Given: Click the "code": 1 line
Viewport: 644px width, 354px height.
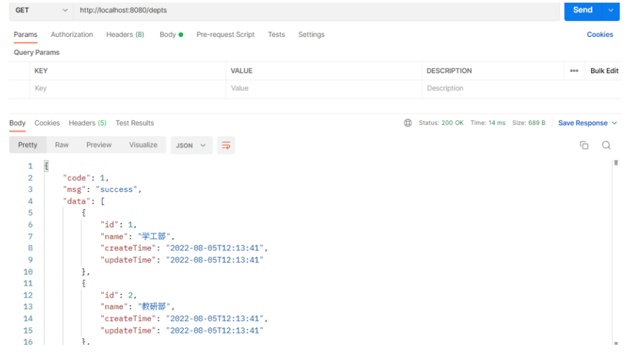Looking at the screenshot, I should (85, 178).
